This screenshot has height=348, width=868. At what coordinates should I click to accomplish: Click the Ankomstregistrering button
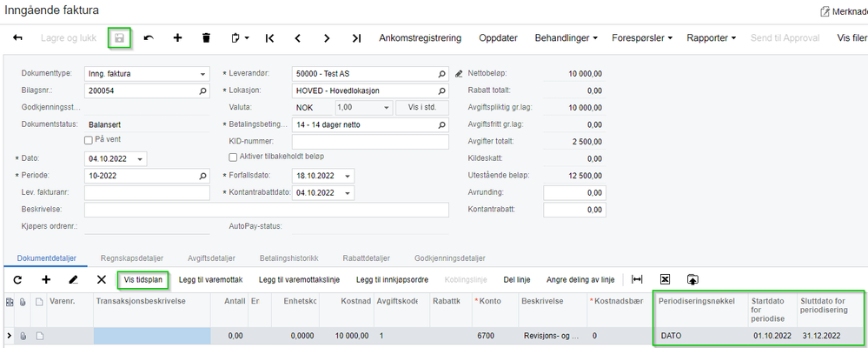point(421,37)
